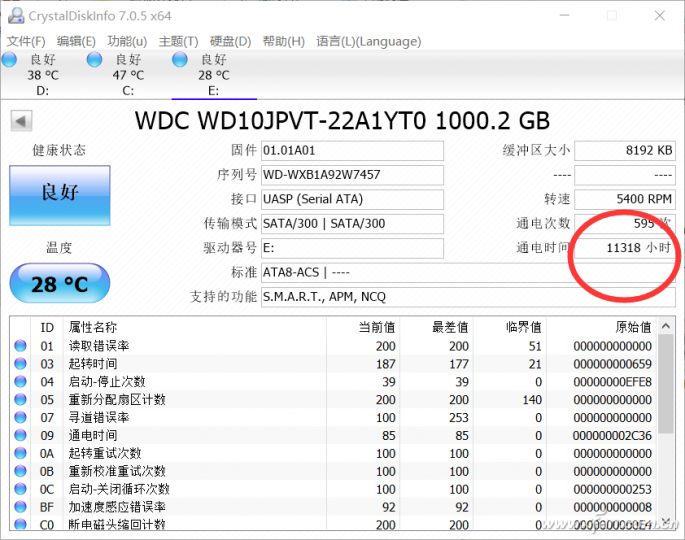Click status orb for attribute 0A 起转重试次数

coord(21,453)
